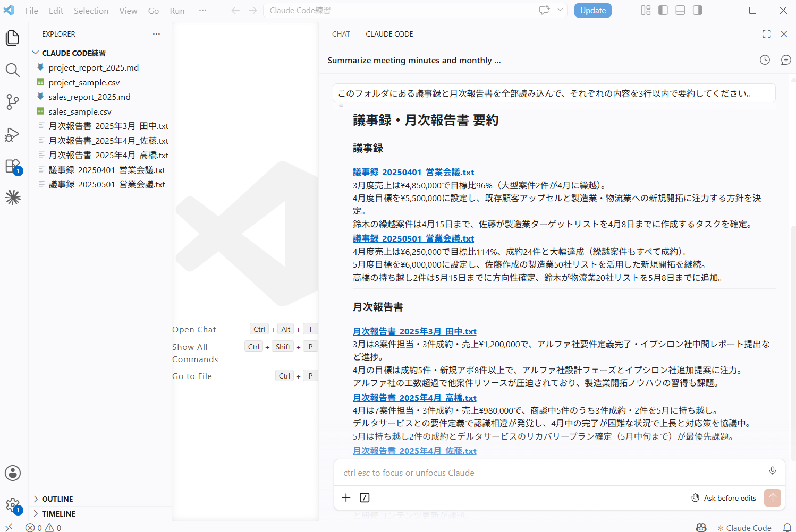
Task: Open the Accounts icon in activity bar
Action: pos(13,473)
